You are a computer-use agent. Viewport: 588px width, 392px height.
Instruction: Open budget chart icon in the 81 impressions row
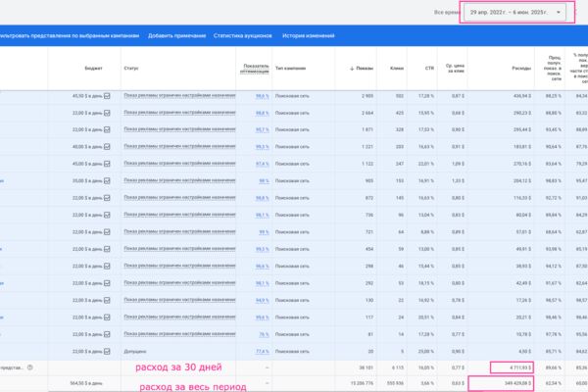point(107,334)
